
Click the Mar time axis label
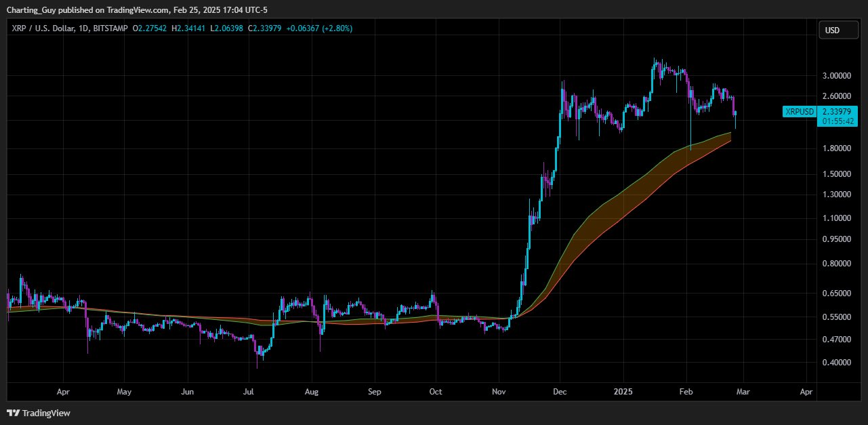(743, 392)
